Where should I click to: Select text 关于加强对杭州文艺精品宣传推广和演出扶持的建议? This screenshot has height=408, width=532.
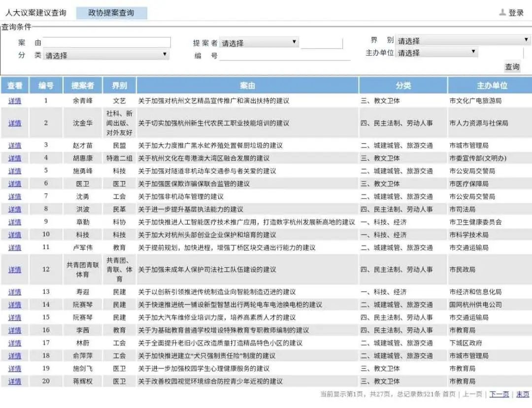[x=214, y=100]
